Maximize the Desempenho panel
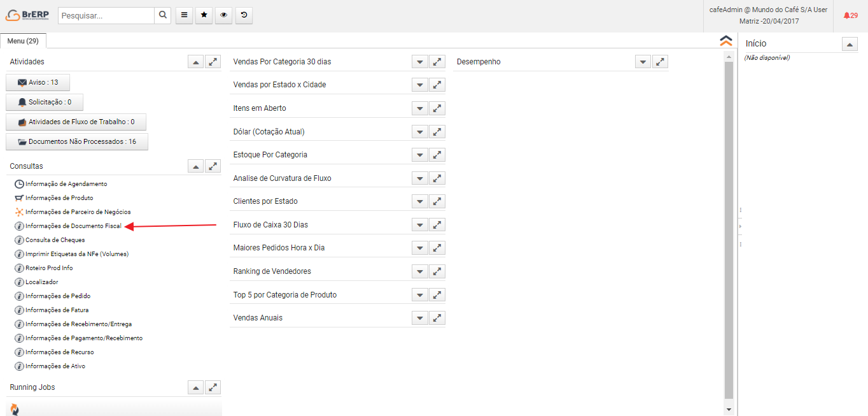Image resolution: width=868 pixels, height=416 pixels. (x=661, y=62)
